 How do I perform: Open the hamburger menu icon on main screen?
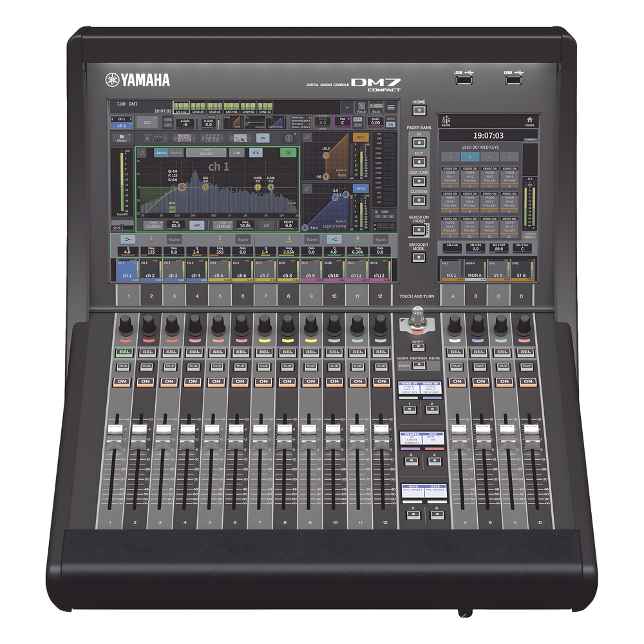[391, 107]
